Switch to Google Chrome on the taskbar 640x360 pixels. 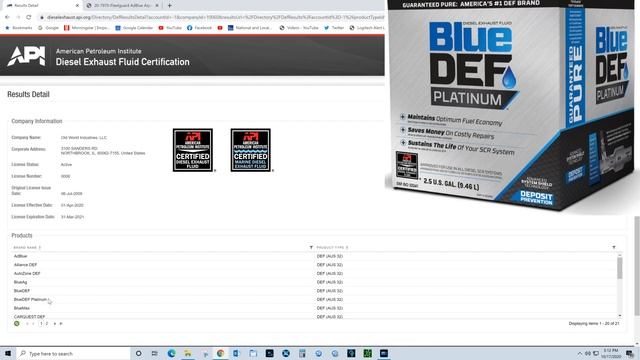[x=220, y=353]
